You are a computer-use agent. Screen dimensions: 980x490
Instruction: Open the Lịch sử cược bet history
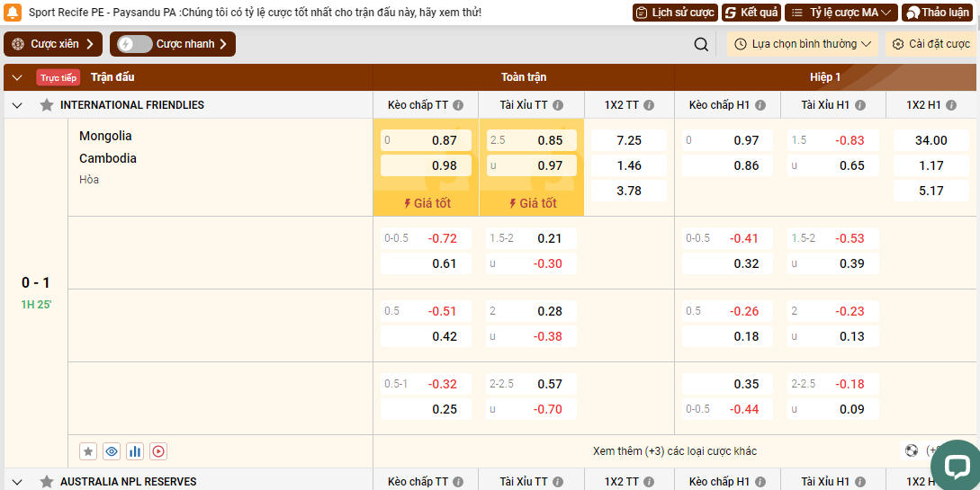click(x=675, y=13)
